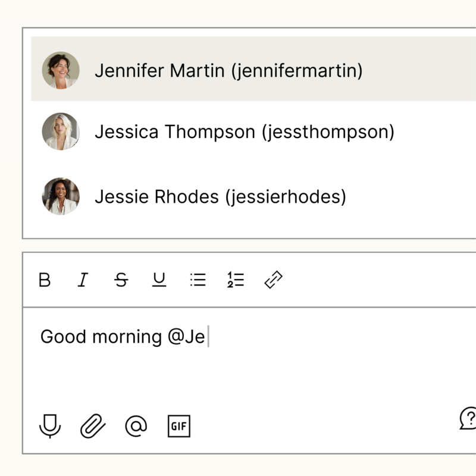
Task: Insert a numbered list
Action: pos(236,280)
